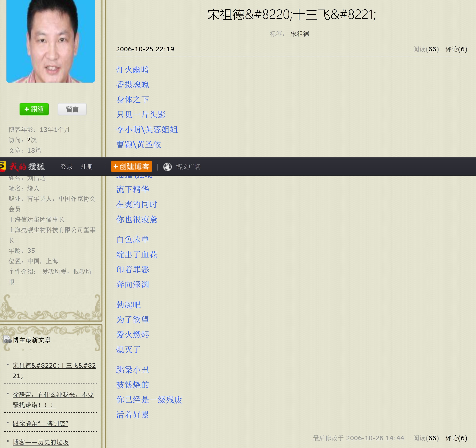Click the 笔名：绪人 profile line
Image resolution: width=476 pixels, height=448 pixels.
24,188
